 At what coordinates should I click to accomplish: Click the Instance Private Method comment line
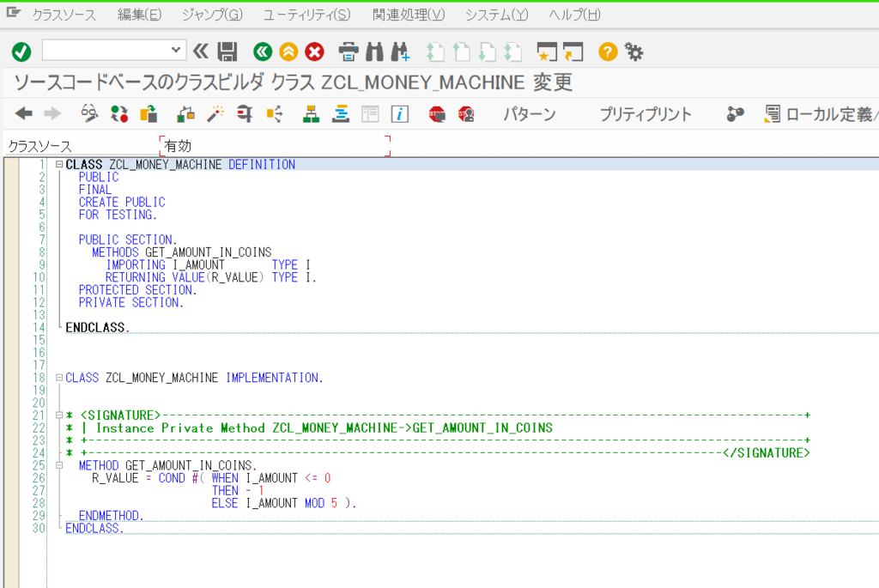309,428
